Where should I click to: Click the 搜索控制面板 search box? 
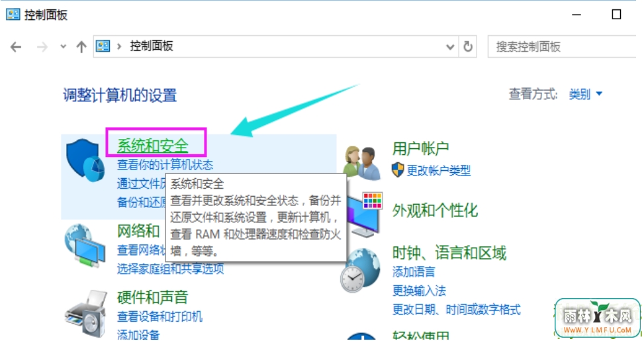tap(562, 46)
